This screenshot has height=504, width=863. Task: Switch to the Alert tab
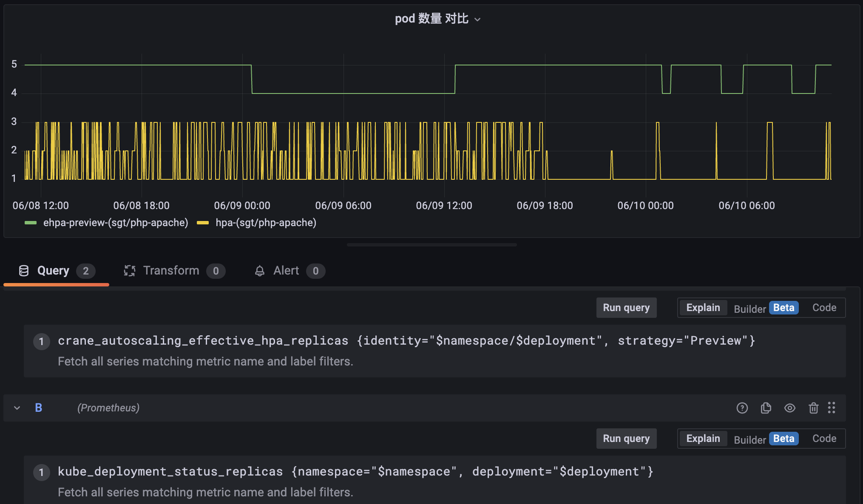[285, 271]
